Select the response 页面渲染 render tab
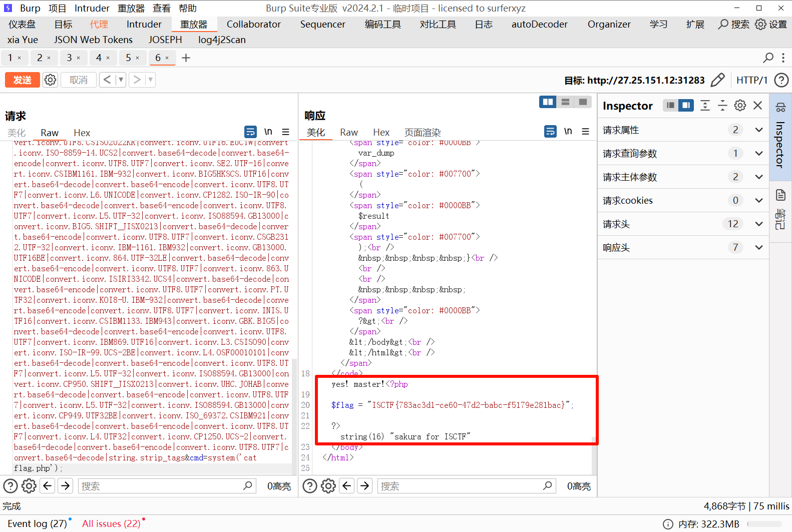 coord(423,132)
